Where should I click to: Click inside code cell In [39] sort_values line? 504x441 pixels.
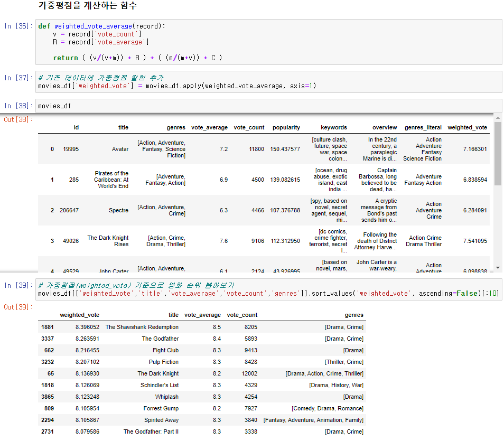pos(269,289)
